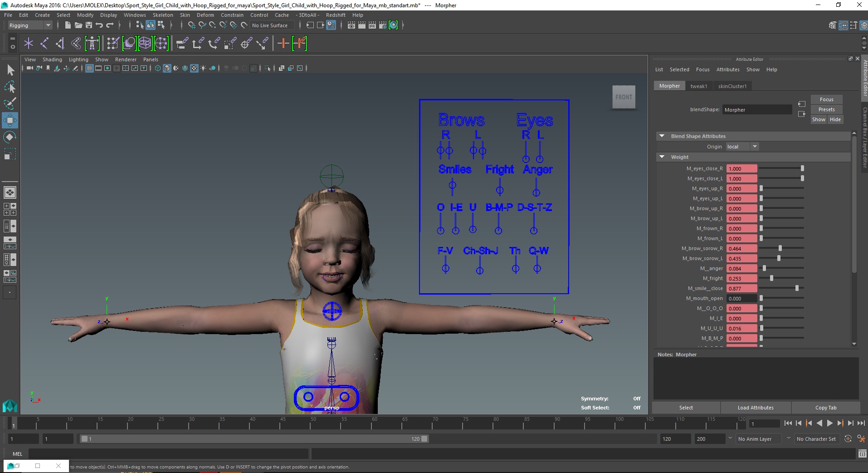This screenshot has height=473, width=868.
Task: Click the Paint Skin Weights shelf icon
Action: tap(112, 44)
